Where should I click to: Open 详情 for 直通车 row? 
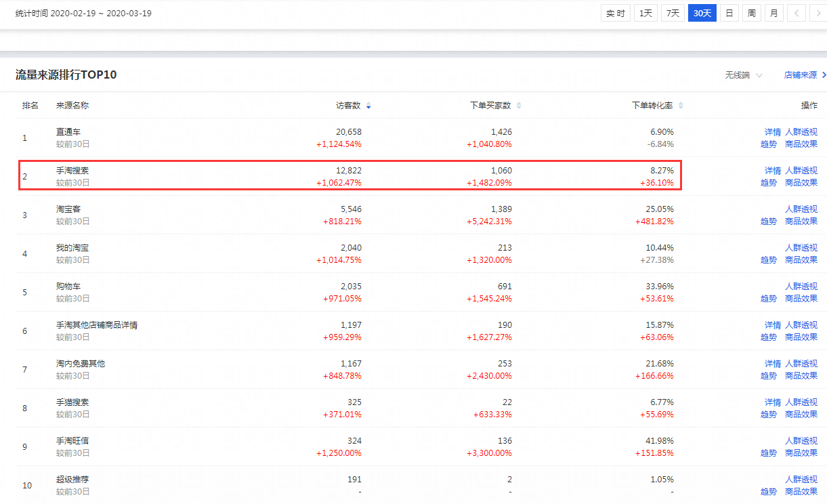772,132
